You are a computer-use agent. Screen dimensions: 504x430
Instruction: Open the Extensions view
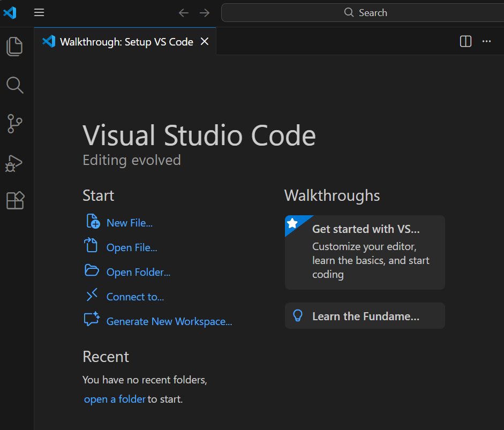coord(15,200)
